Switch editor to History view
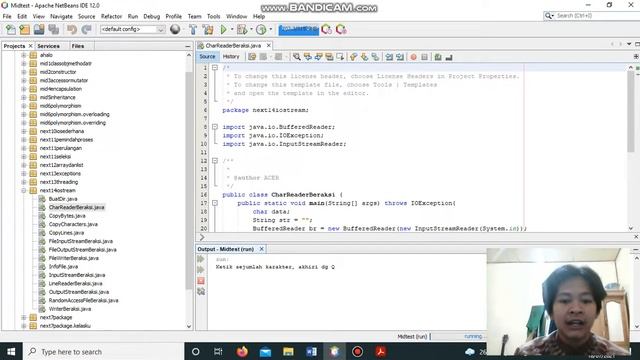Image resolution: width=640 pixels, height=360 pixels. pyautogui.click(x=231, y=57)
